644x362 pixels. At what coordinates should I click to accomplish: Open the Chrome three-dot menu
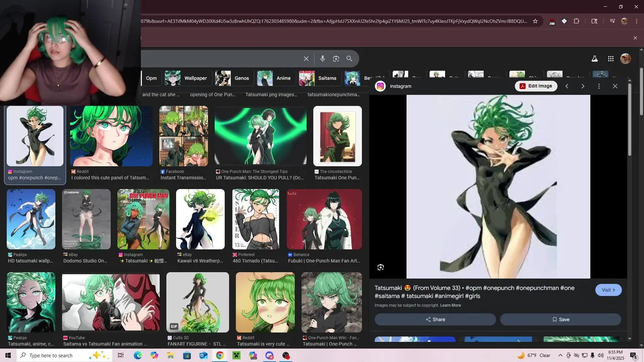pos(635,21)
